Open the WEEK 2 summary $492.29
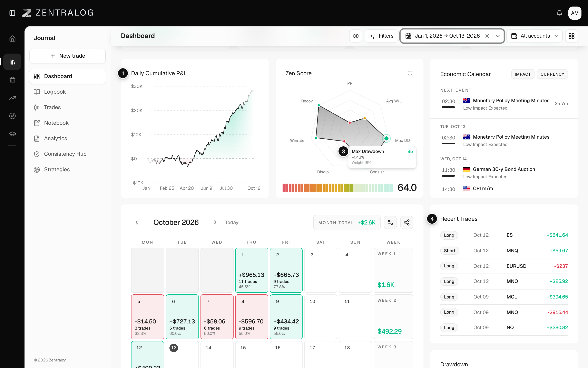 tap(393, 317)
